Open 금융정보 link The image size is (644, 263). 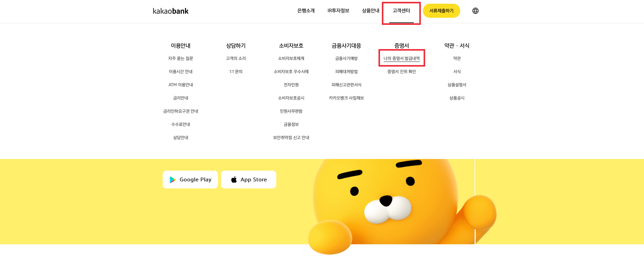tap(291, 124)
